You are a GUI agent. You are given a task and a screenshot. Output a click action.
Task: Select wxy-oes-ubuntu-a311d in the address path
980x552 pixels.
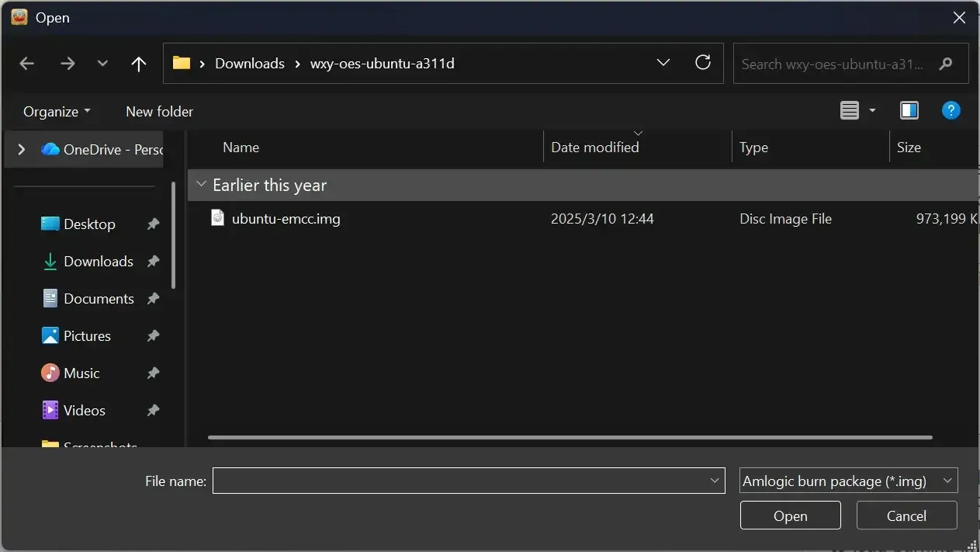(x=383, y=64)
